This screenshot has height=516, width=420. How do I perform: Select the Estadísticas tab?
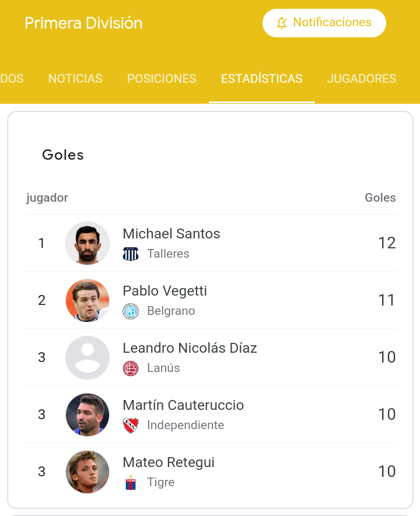pos(261,79)
